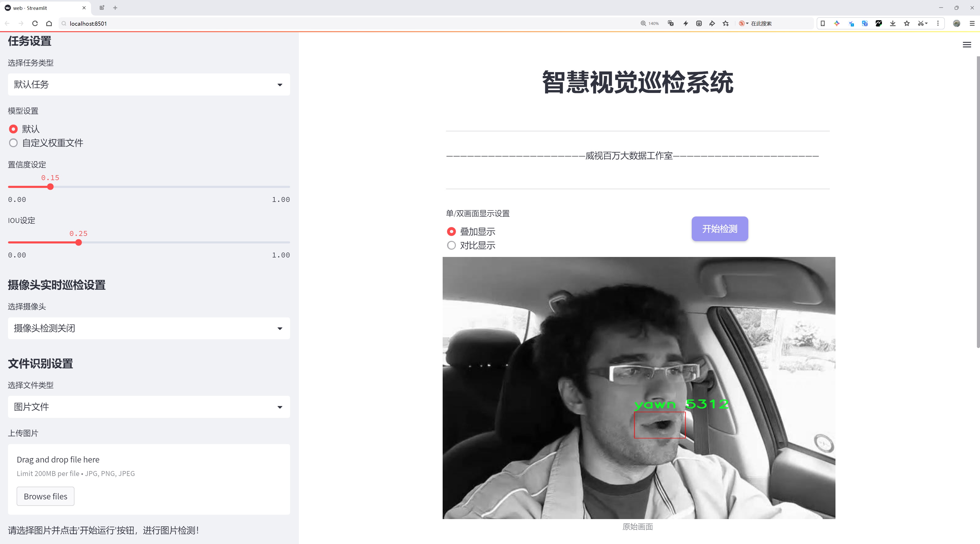
Task: Choose 自定义权重文件 radio option
Action: point(13,143)
